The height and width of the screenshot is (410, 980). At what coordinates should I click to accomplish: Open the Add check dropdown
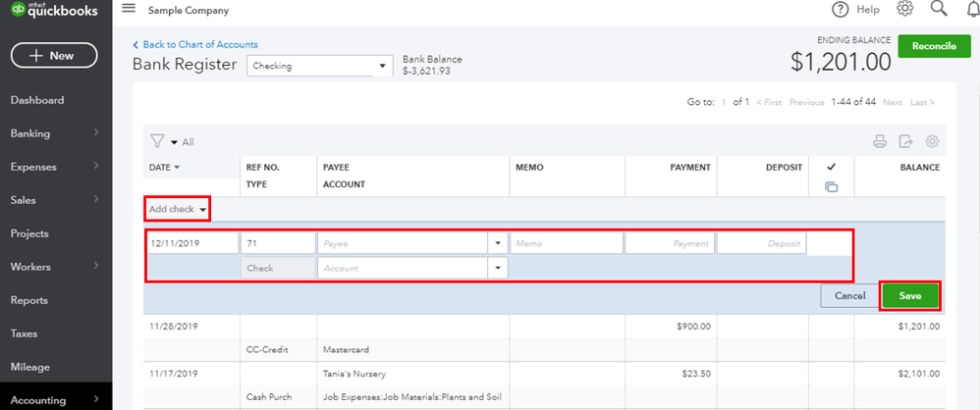pyautogui.click(x=178, y=209)
